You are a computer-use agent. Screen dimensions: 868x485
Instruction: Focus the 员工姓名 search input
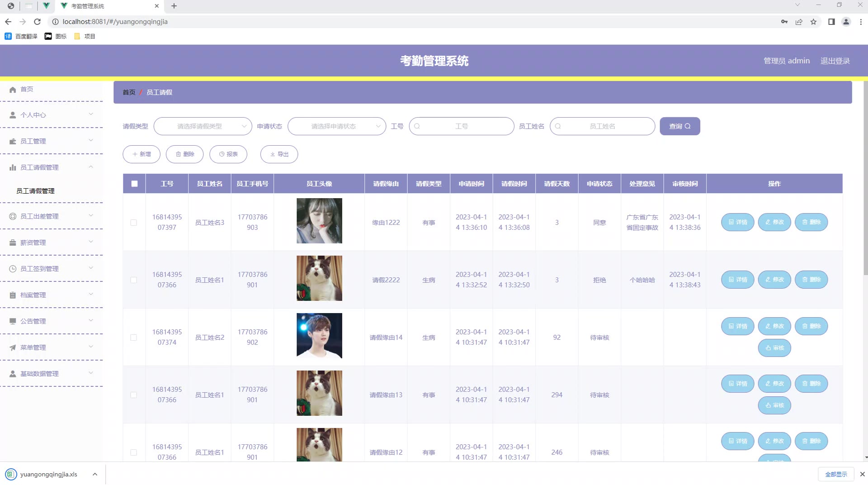[602, 126]
